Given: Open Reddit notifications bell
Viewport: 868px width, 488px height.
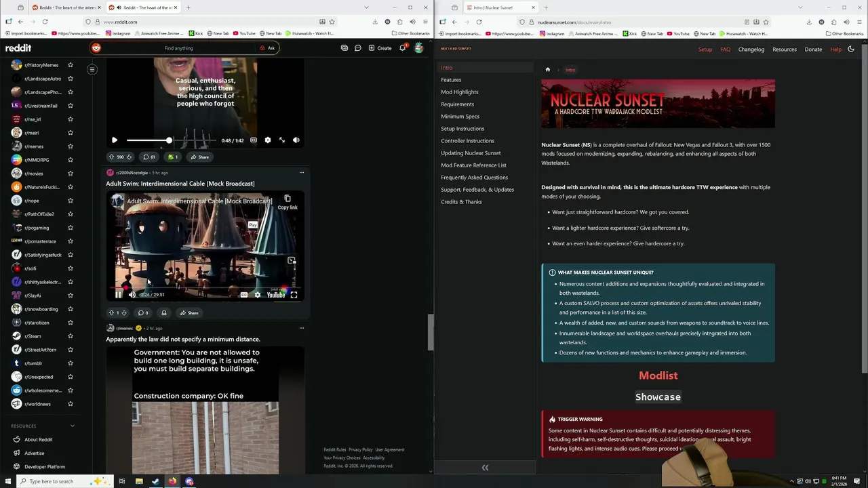Looking at the screenshot, I should pos(402,48).
